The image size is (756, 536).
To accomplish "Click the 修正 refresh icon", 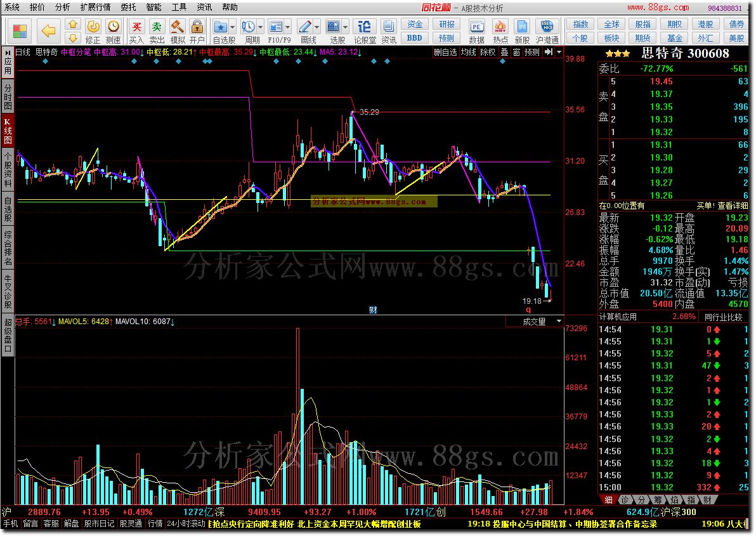I will click(93, 27).
